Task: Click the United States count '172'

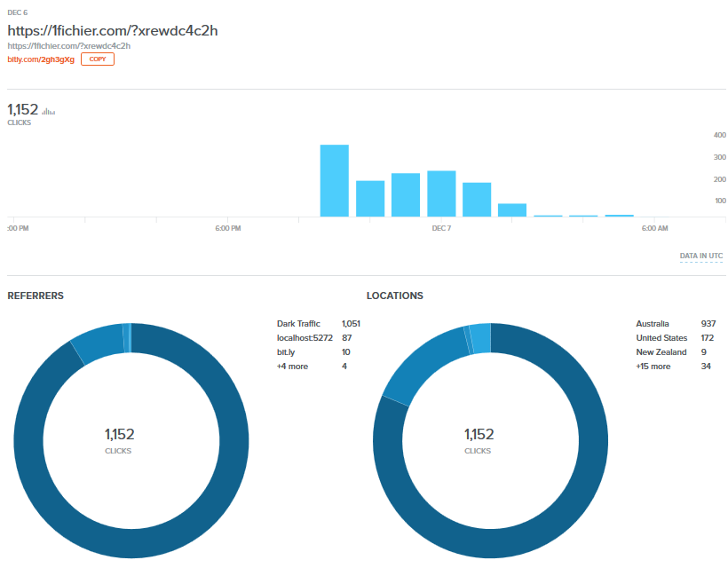Action: [x=708, y=338]
